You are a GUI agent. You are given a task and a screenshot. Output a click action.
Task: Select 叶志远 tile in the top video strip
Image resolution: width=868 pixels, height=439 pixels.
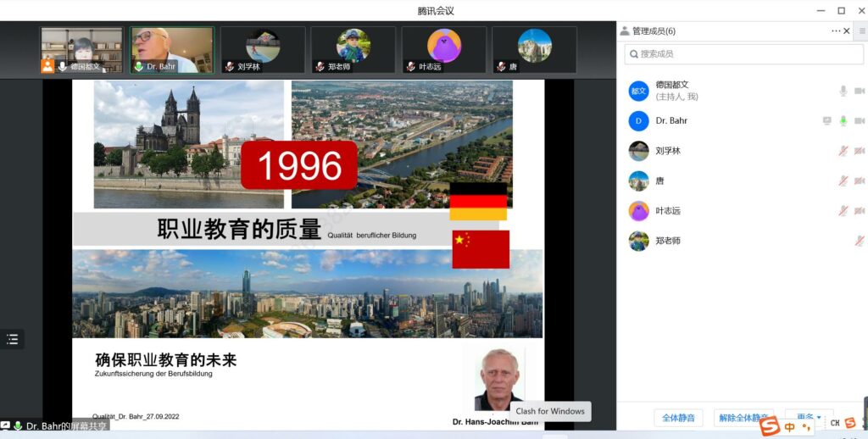(444, 50)
